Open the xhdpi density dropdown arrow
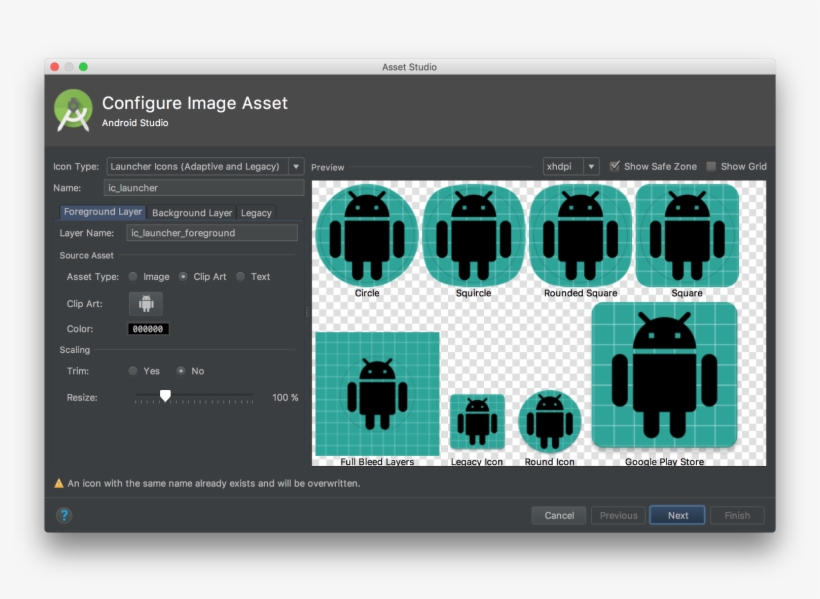Viewport: 820px width, 599px height. point(591,166)
